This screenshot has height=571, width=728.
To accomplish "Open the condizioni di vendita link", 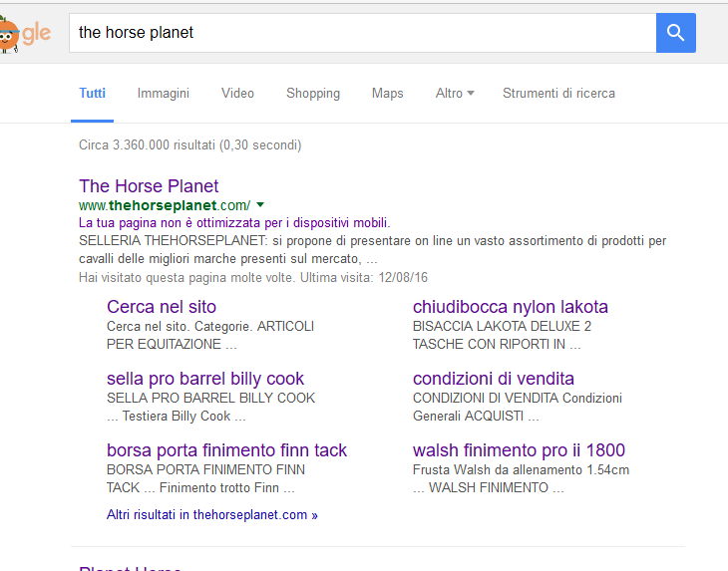I will 494,379.
